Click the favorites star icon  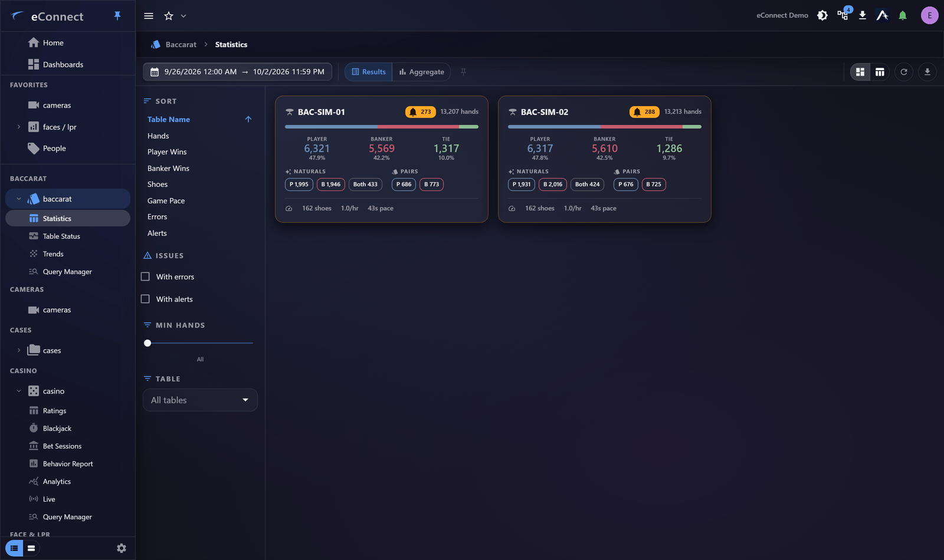pos(169,16)
